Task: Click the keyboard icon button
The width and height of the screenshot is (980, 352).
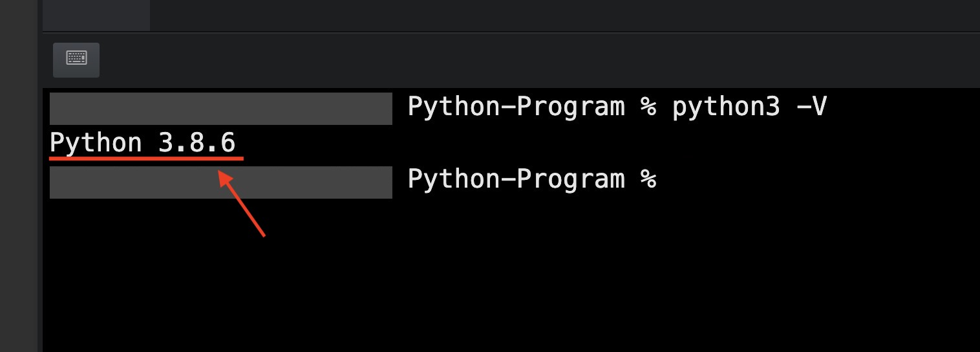Action: click(x=76, y=60)
